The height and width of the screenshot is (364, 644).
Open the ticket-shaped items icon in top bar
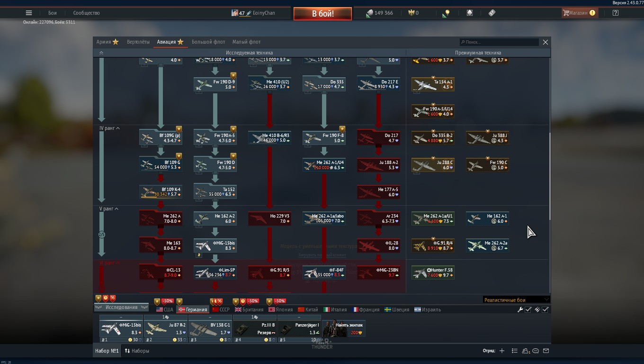click(x=492, y=13)
